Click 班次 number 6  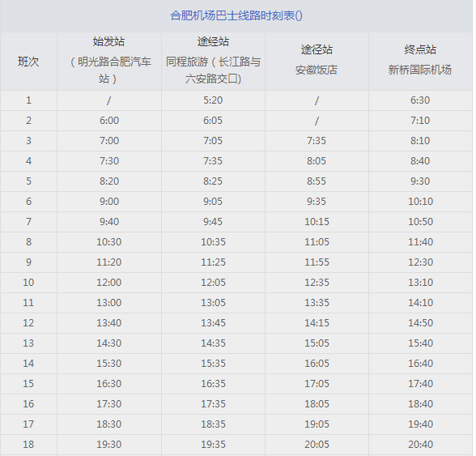[x=28, y=202]
